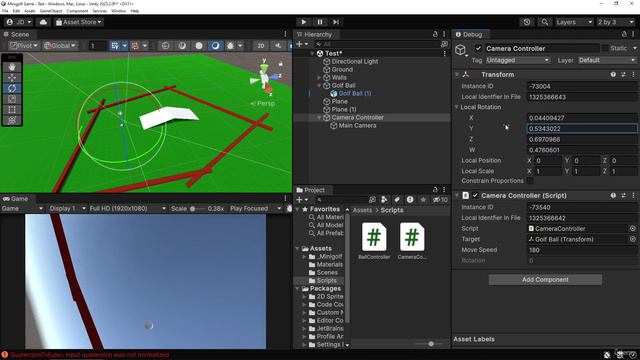Select the Rotate tool in Scene
This screenshot has width=640, height=360.
click(x=12, y=88)
